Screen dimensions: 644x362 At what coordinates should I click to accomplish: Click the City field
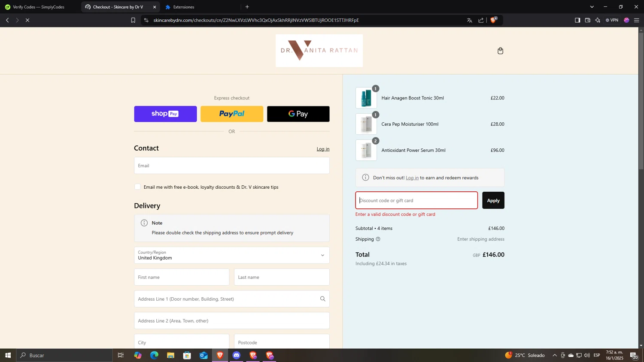pos(182,342)
